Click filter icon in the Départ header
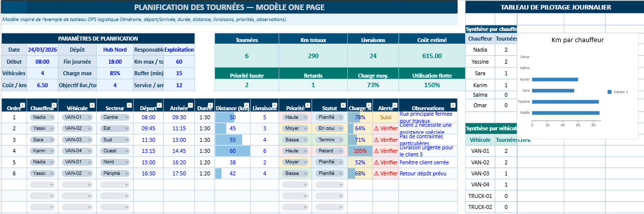This screenshot has height=214, width=644. click(159, 105)
